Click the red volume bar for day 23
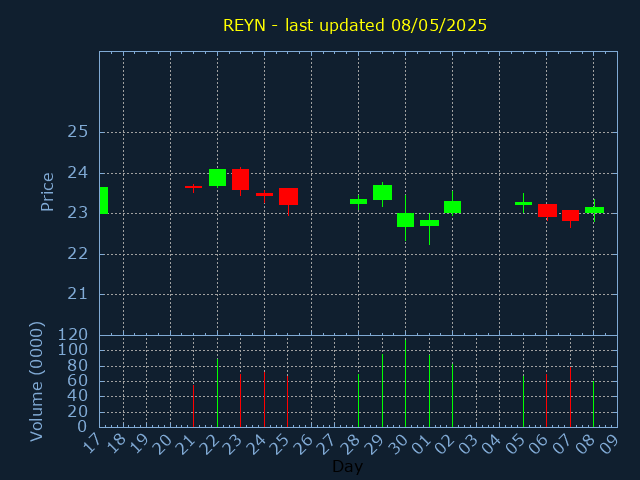Screen dimensions: 640x480 pos(240,400)
